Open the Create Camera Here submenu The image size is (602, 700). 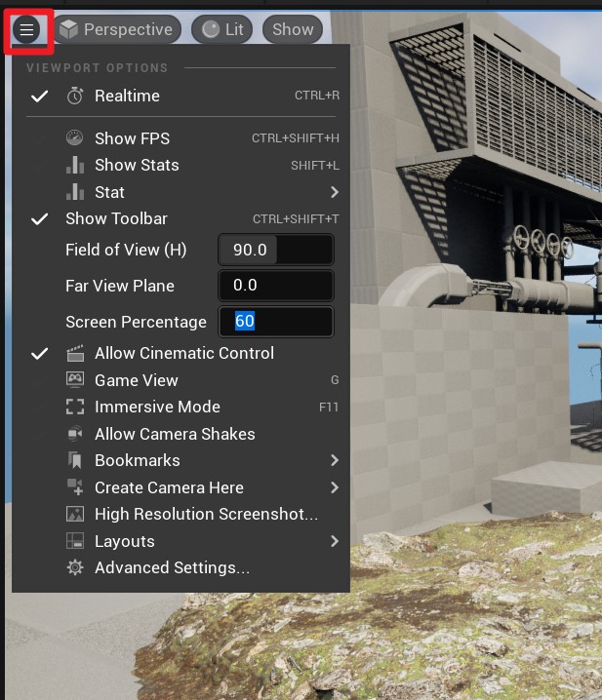tap(334, 487)
